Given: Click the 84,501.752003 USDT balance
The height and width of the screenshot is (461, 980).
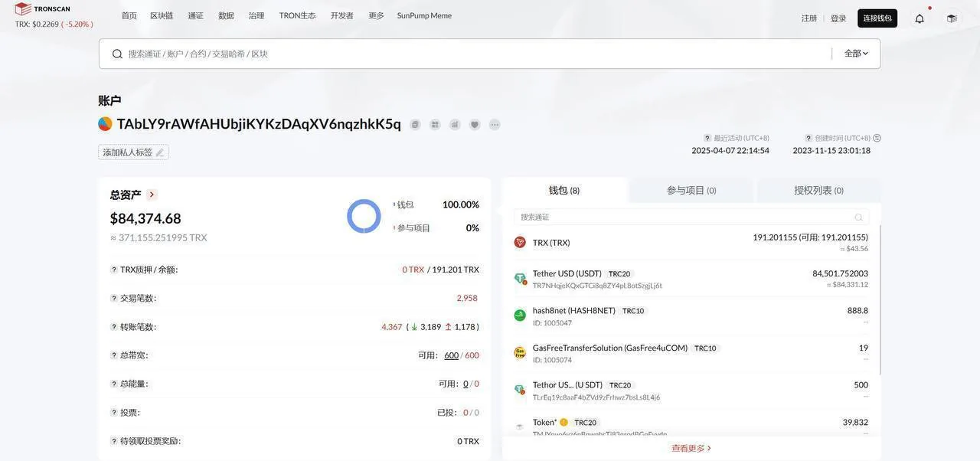Looking at the screenshot, I should (x=841, y=273).
